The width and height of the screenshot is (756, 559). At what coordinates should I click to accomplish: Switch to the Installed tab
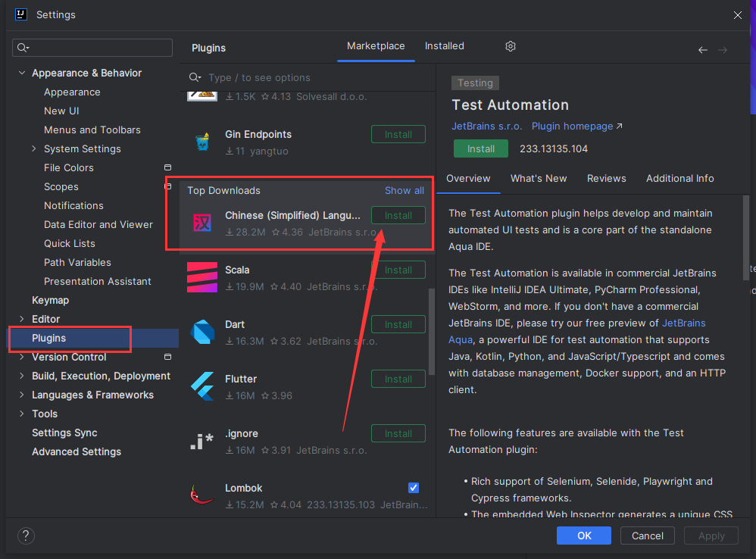click(445, 45)
